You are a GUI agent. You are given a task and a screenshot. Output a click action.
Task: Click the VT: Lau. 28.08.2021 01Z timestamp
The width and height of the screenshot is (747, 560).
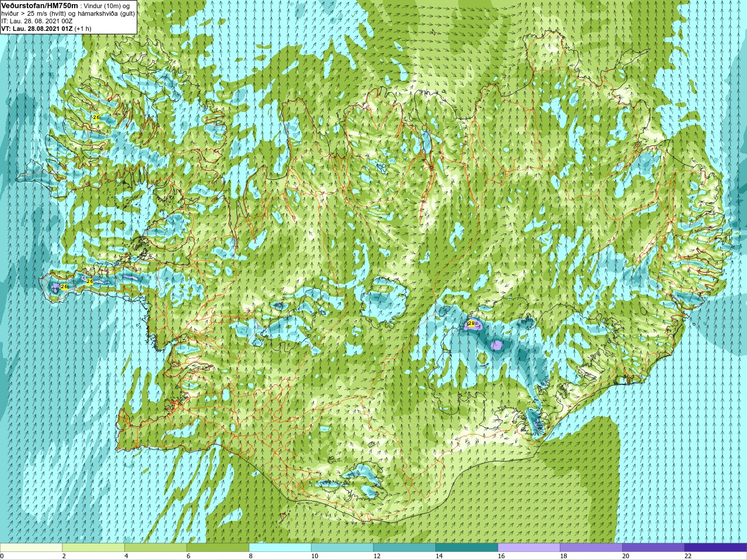coord(37,29)
